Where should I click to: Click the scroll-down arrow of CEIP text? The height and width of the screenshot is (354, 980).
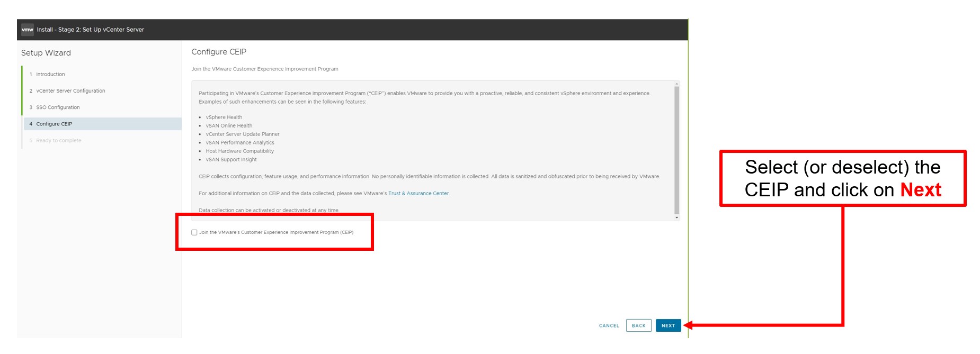(x=676, y=217)
